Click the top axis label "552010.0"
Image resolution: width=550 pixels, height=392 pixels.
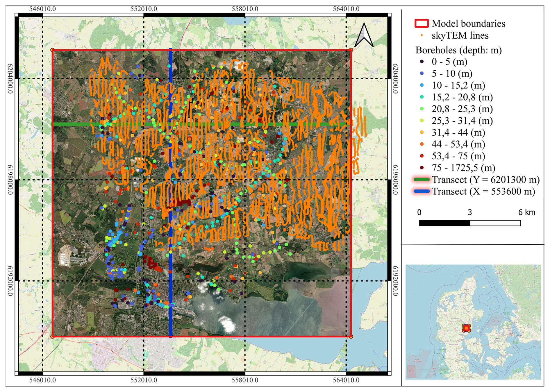[x=144, y=9]
